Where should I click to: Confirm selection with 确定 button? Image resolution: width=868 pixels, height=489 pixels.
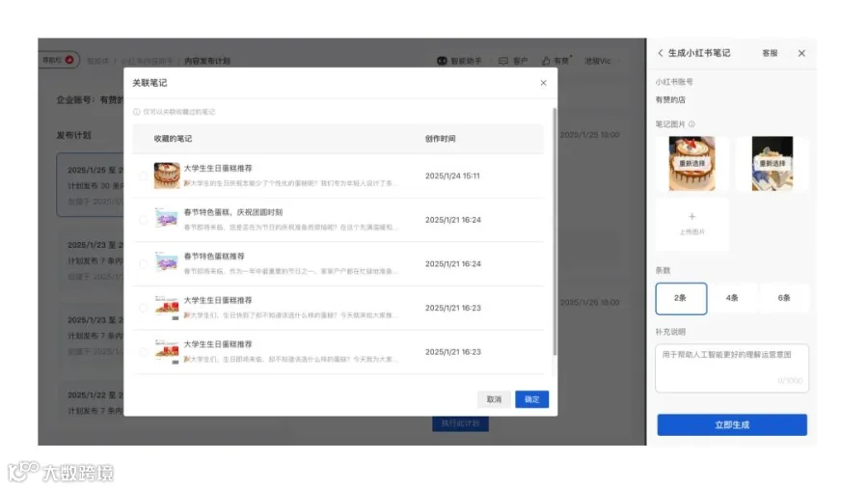coord(531,399)
